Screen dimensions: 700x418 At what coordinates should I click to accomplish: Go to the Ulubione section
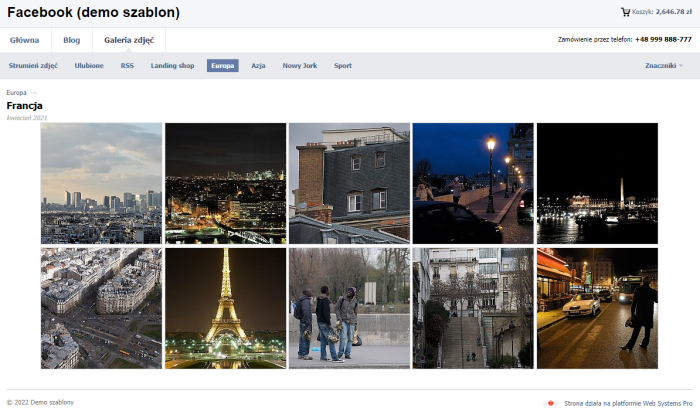click(x=89, y=66)
